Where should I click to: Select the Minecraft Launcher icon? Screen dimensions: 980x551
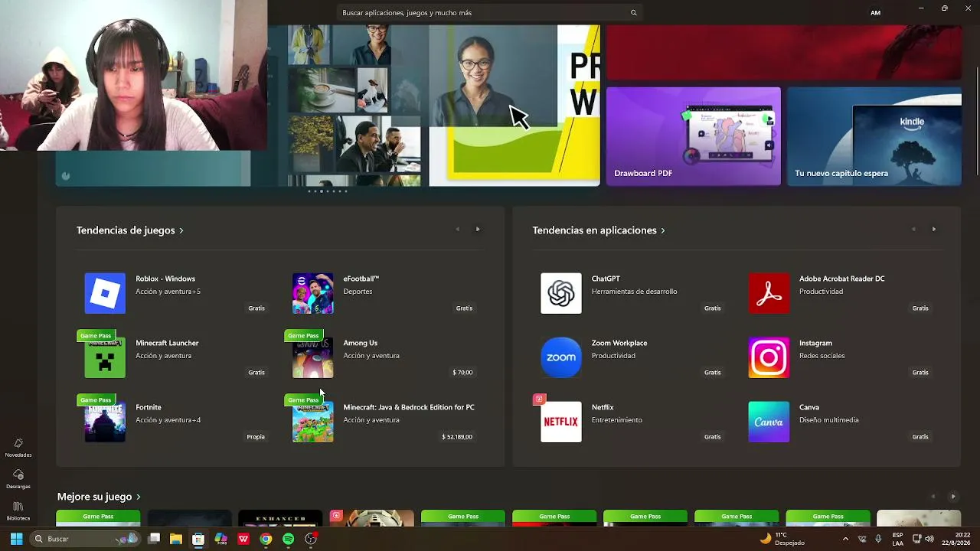pos(105,357)
